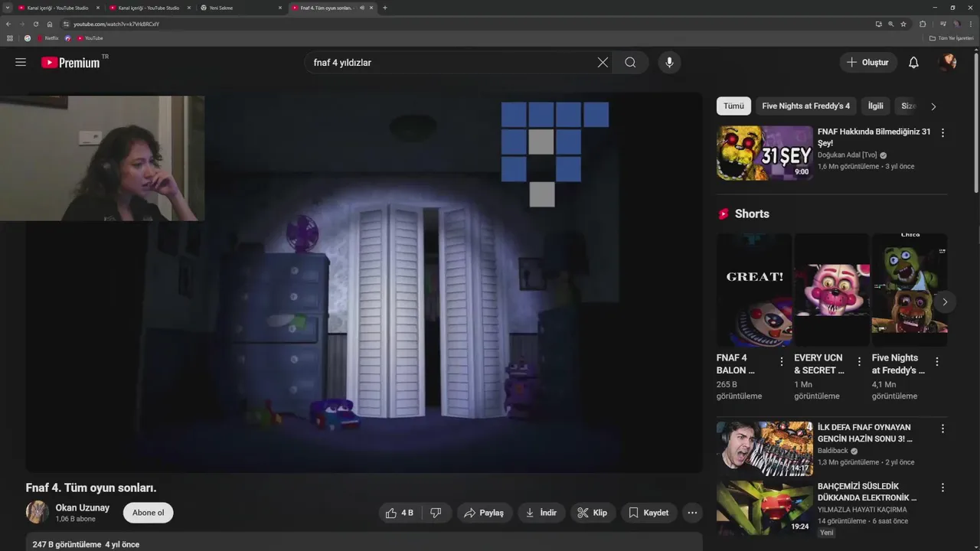Click the page vertical scrollbar
The width and height of the screenshot is (980, 551).
click(976, 122)
